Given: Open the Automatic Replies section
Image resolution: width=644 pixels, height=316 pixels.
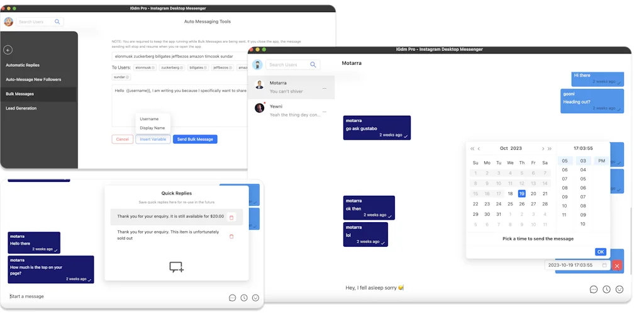Looking at the screenshot, I should (23, 65).
